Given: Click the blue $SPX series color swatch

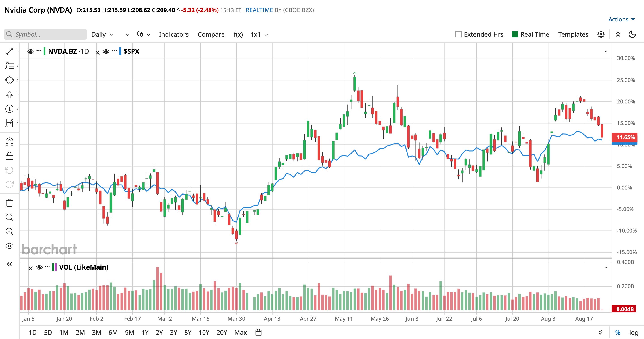Looking at the screenshot, I should point(120,51).
